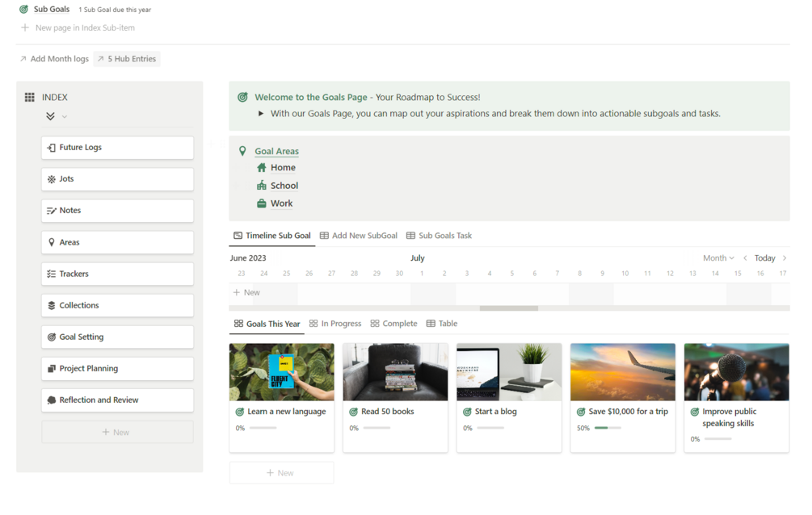Click the Trackers checklist icon
Screen dimensions: 812x515
pos(51,274)
